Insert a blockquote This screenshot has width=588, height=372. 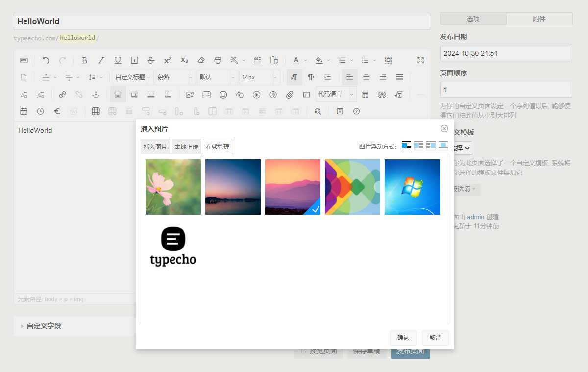pyautogui.click(x=257, y=60)
